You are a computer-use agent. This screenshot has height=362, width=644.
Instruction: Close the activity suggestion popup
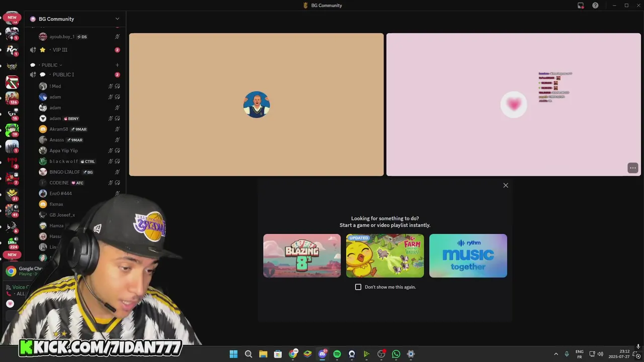[506, 186]
